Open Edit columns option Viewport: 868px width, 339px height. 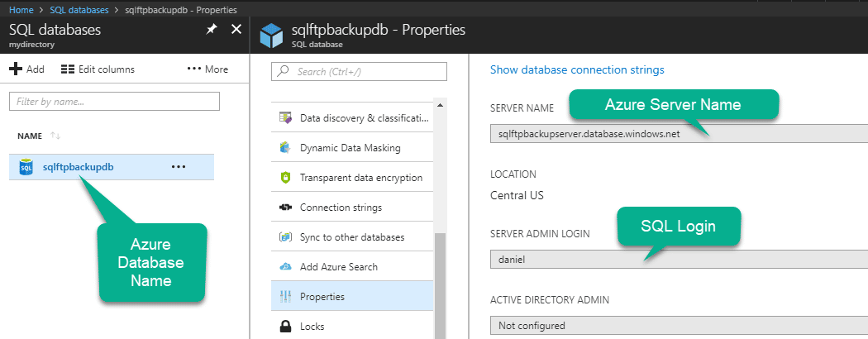pos(98,69)
